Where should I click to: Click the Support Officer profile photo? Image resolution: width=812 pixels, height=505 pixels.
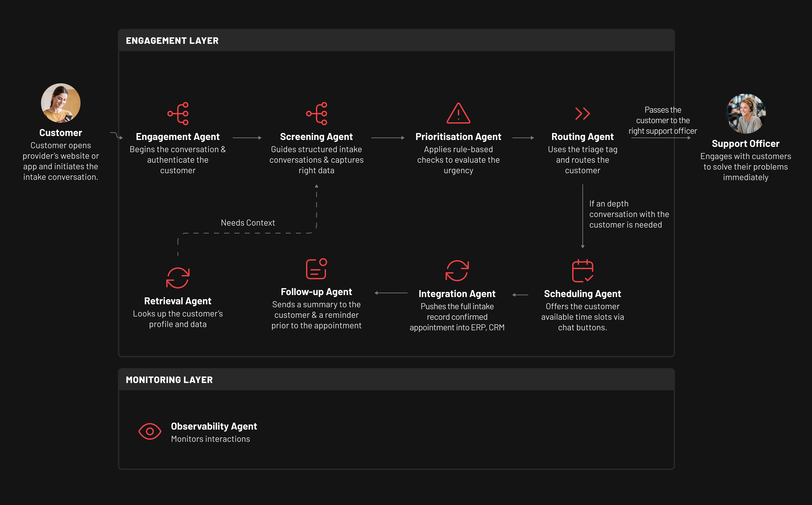[745, 114]
